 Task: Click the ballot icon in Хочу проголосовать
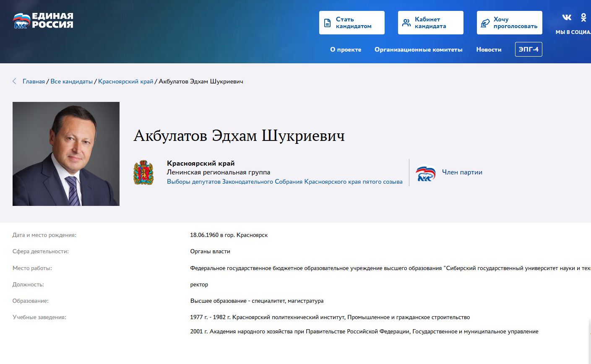coord(485,23)
